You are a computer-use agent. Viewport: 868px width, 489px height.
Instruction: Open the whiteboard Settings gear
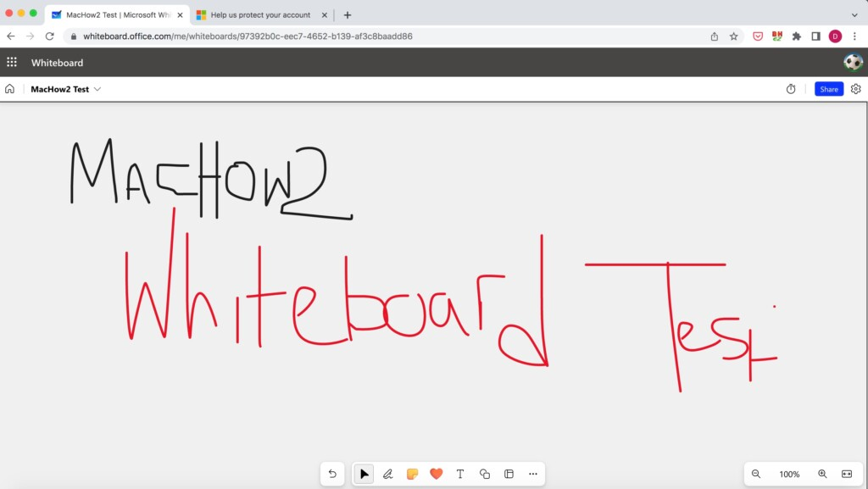point(855,89)
